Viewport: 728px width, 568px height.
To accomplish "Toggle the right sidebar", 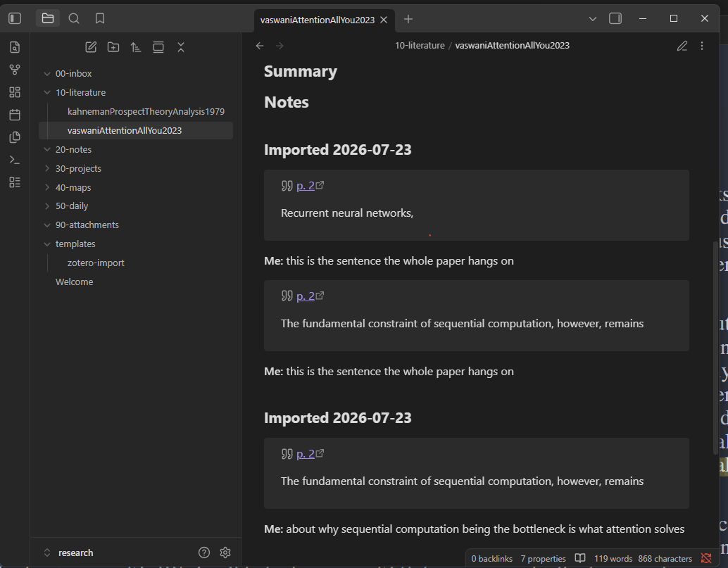I will [x=615, y=18].
